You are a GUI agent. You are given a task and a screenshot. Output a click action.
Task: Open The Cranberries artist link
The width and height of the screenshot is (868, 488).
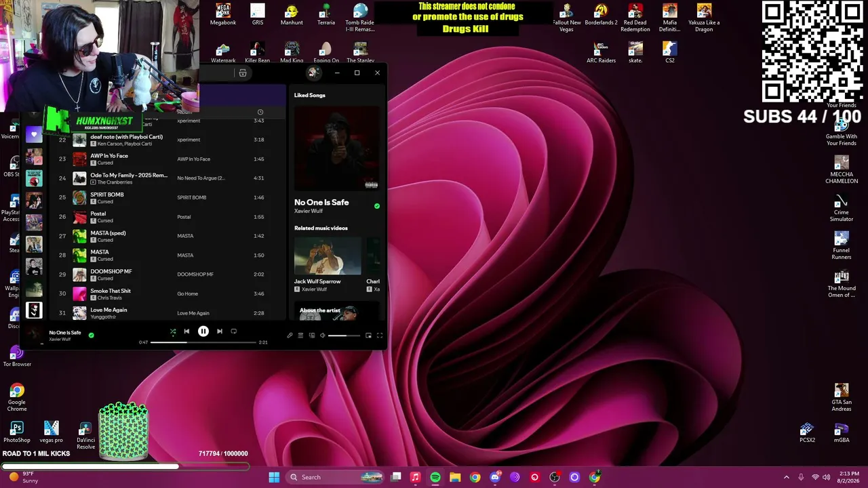(x=115, y=182)
